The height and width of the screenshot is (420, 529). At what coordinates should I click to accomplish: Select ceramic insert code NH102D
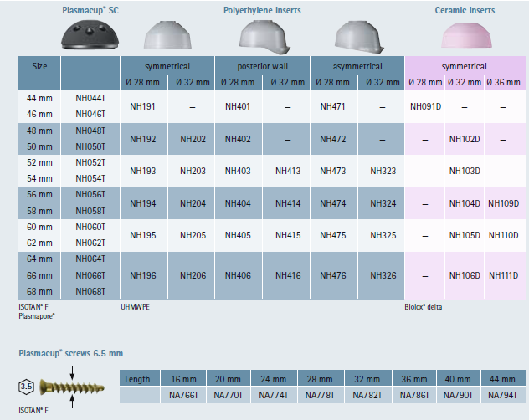click(465, 139)
